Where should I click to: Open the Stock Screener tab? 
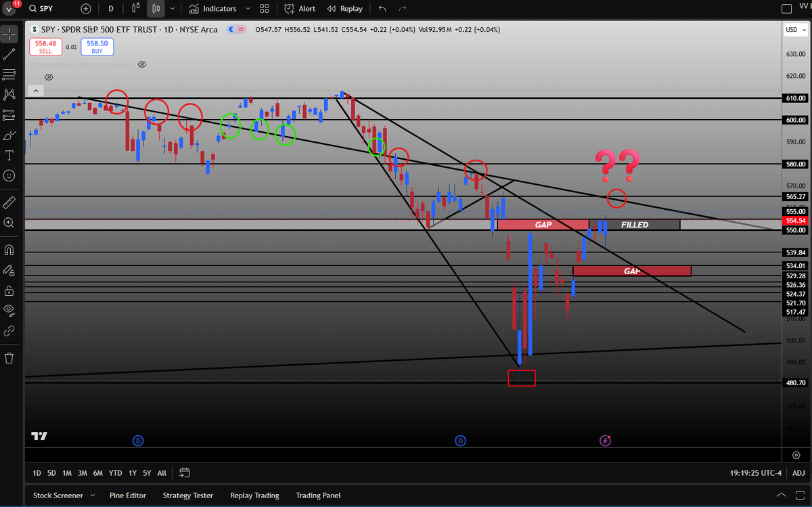pyautogui.click(x=58, y=495)
